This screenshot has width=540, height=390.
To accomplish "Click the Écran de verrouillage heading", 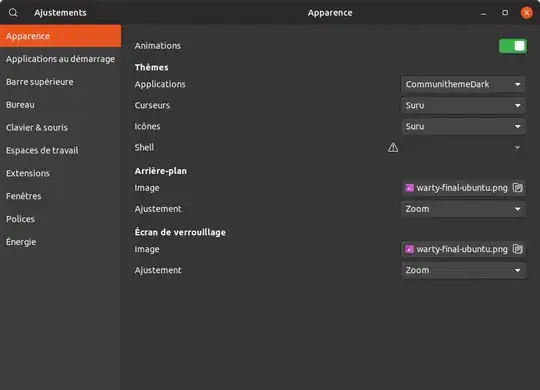I will click(x=180, y=232).
